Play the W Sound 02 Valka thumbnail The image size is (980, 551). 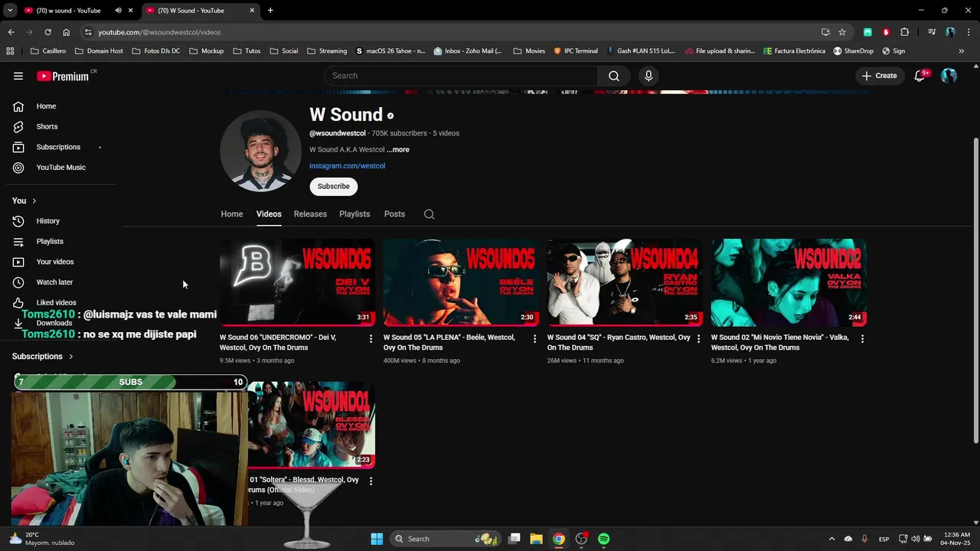tap(788, 282)
